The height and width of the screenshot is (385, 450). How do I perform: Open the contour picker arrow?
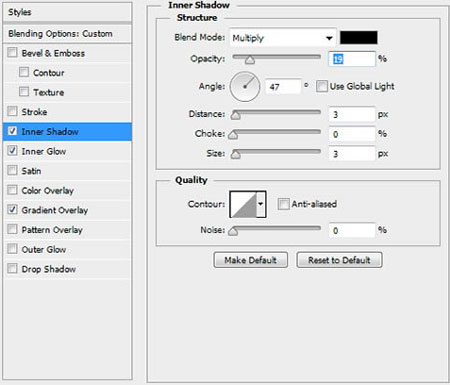pos(261,204)
